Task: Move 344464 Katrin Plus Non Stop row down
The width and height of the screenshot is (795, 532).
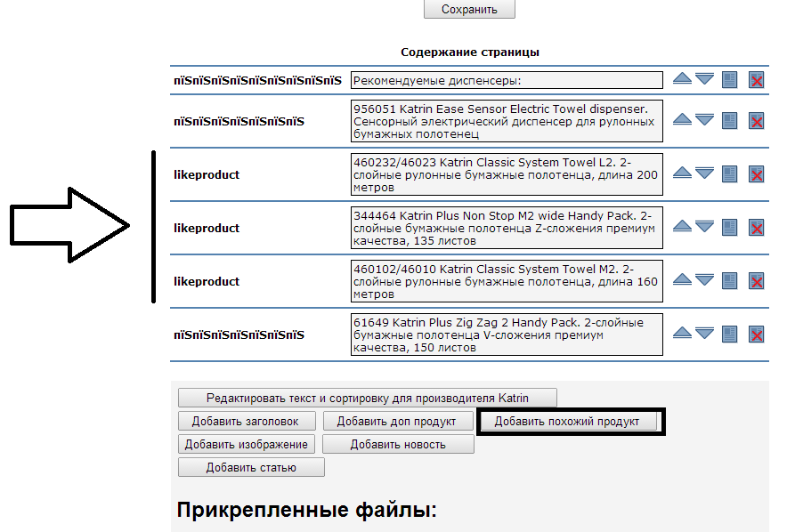Action: tap(705, 226)
